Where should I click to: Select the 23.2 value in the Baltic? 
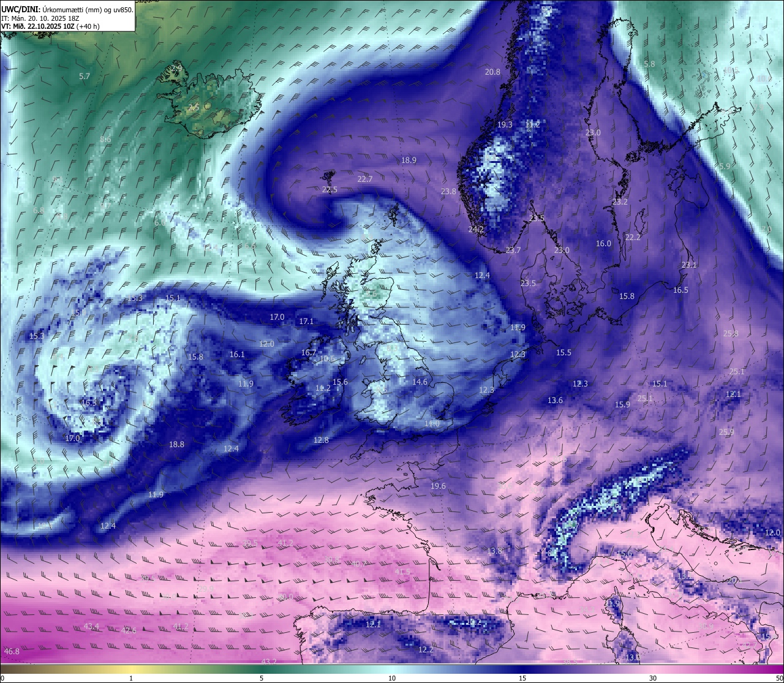tap(620, 202)
